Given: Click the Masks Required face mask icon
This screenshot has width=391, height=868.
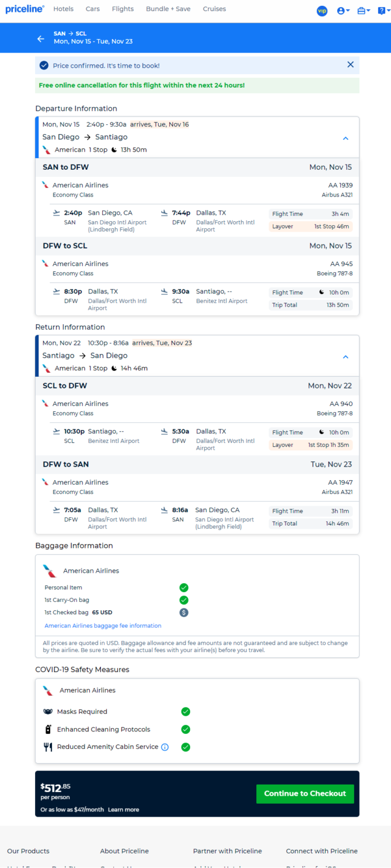Looking at the screenshot, I should tap(48, 712).
